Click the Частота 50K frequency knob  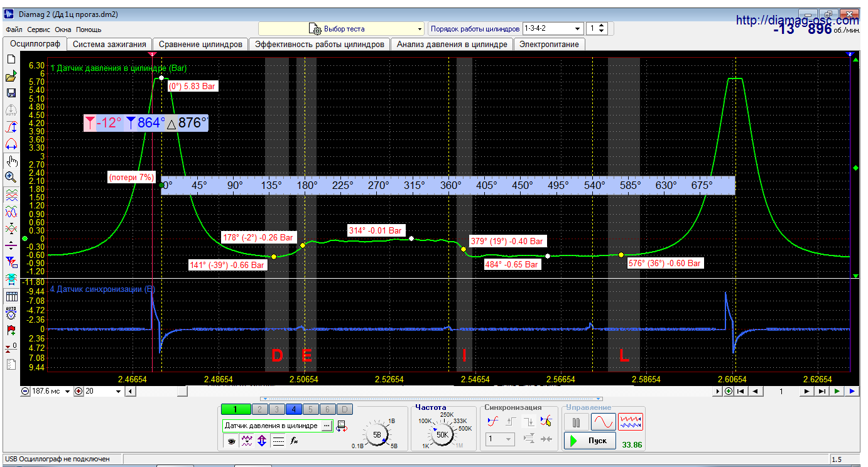[443, 434]
